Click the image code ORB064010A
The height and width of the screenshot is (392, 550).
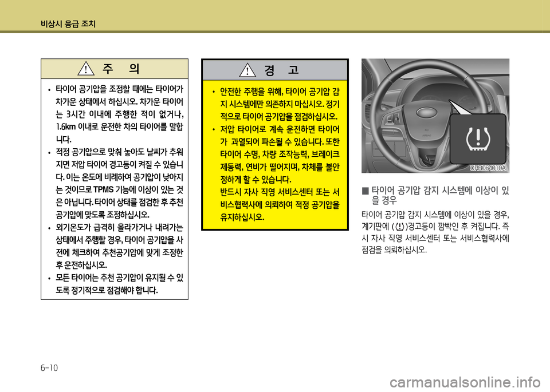(488, 168)
